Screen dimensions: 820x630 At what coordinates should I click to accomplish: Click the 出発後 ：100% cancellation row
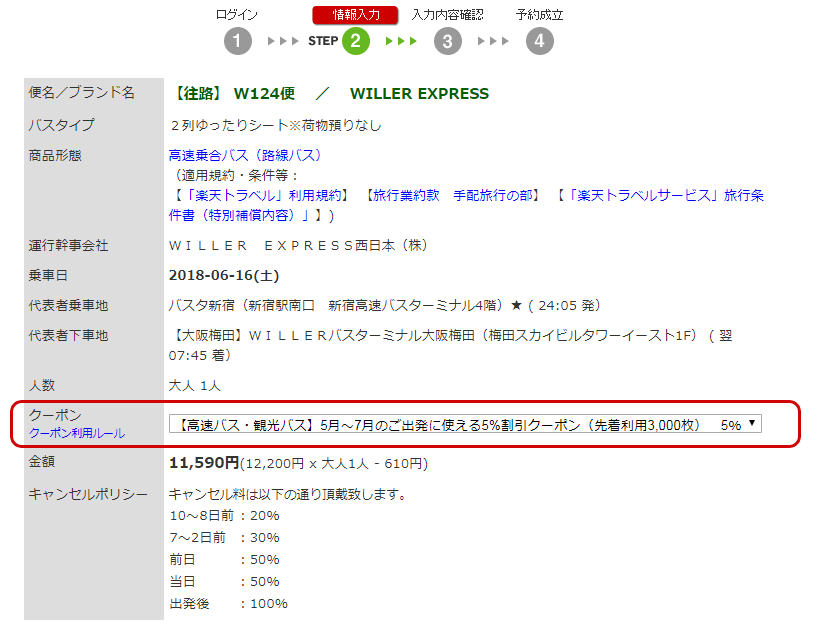(x=229, y=604)
